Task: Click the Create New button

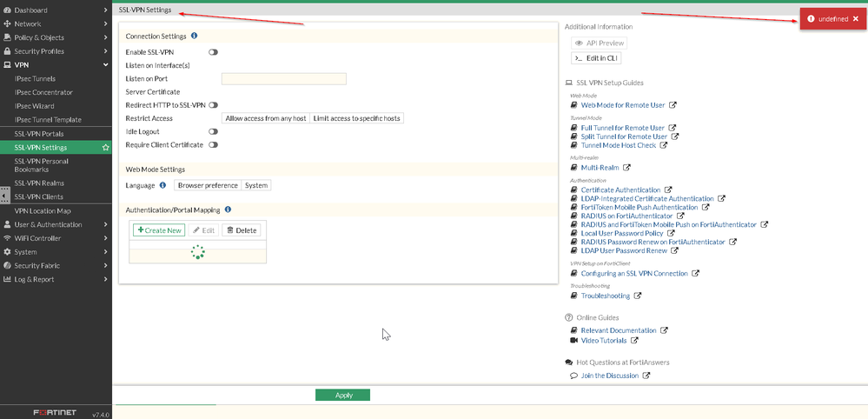Action: click(159, 230)
